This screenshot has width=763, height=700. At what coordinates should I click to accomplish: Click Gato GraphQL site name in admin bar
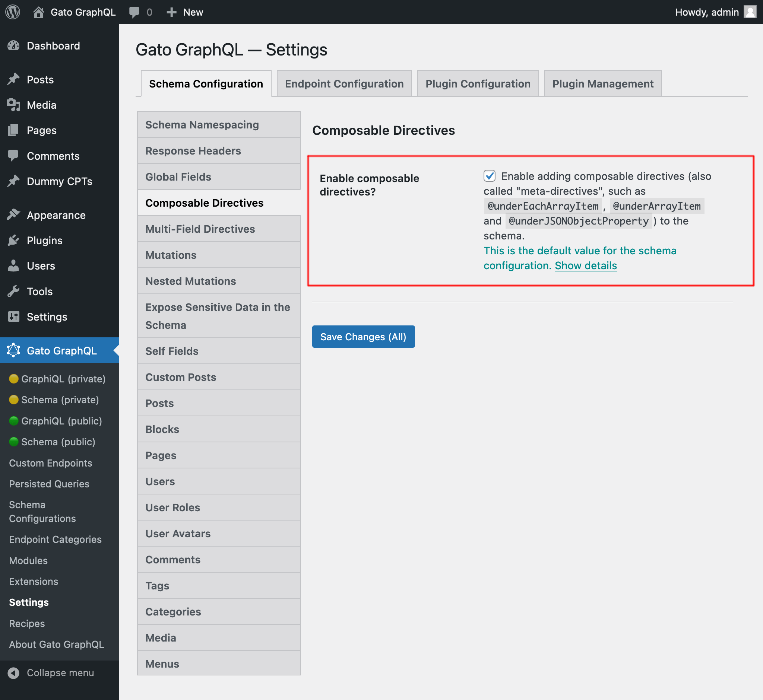point(83,12)
